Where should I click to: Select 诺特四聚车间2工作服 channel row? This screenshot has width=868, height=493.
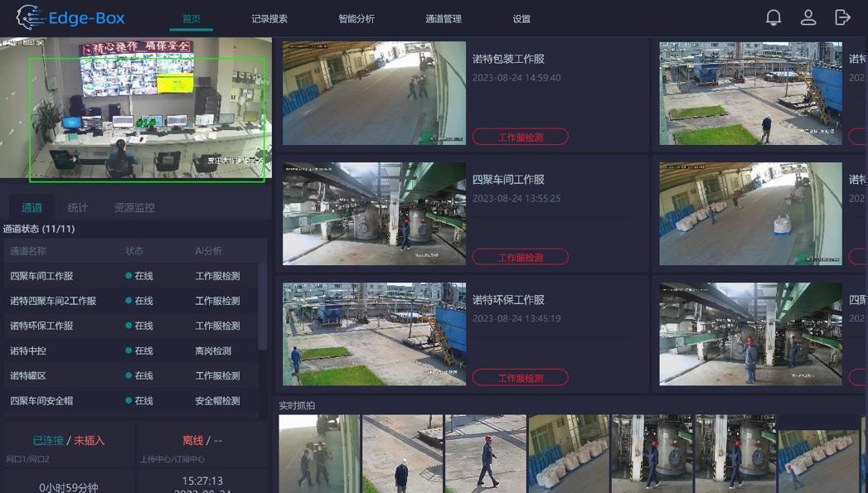pyautogui.click(x=131, y=301)
